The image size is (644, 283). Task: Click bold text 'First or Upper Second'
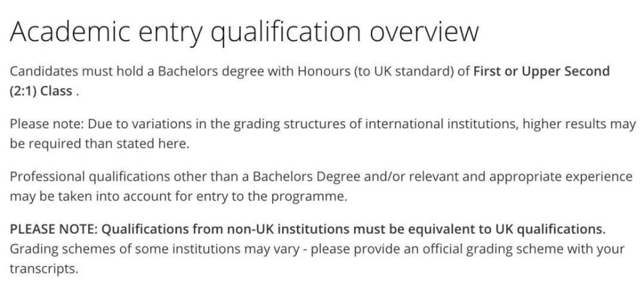click(x=542, y=71)
